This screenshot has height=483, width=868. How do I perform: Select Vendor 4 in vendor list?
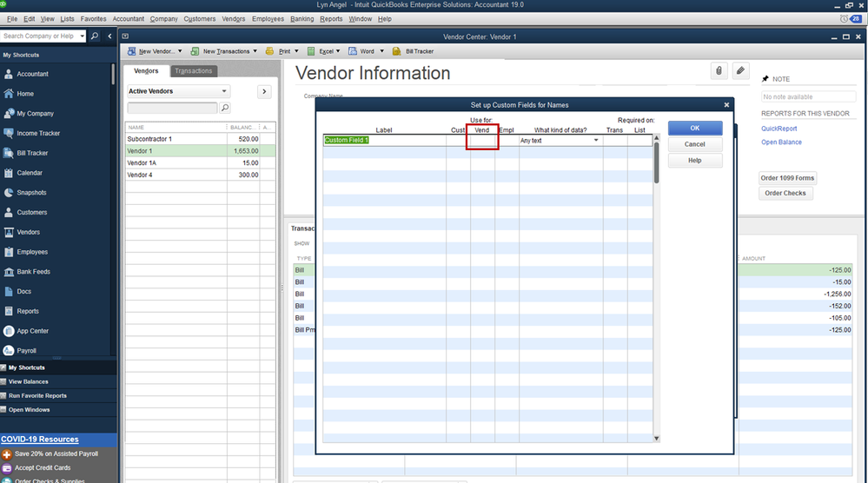pos(200,175)
